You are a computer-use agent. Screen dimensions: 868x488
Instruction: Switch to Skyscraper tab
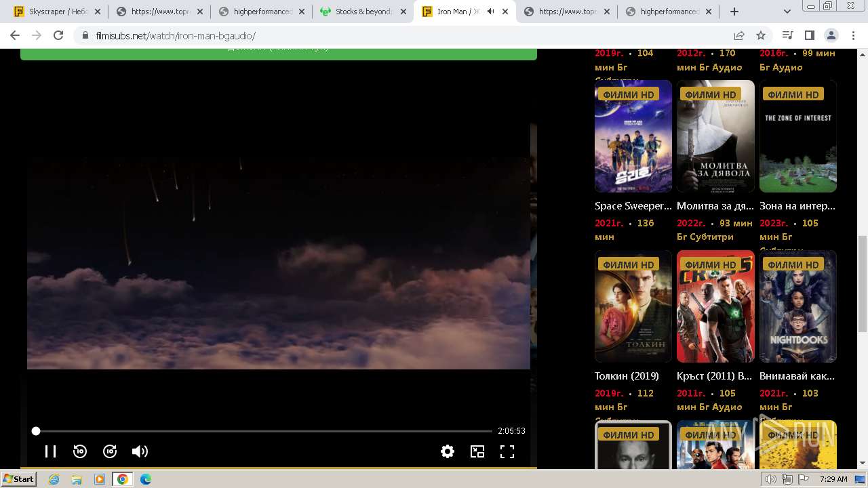[x=58, y=12]
